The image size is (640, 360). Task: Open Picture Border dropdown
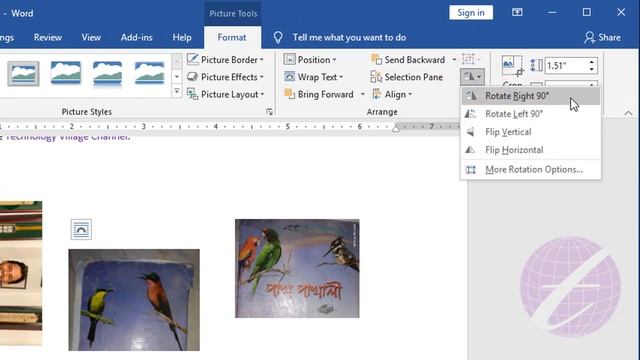[225, 60]
